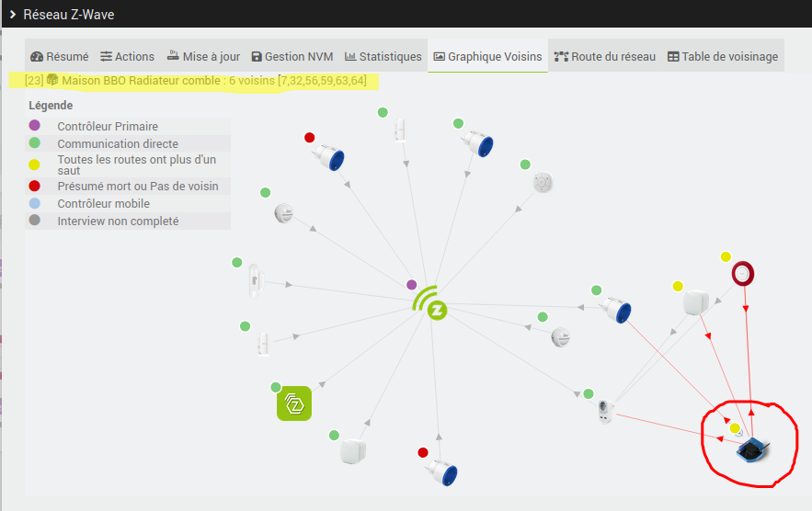Click yellow legend dot for multi-hop routes
Viewport: 812px width, 511px height.
(34, 165)
